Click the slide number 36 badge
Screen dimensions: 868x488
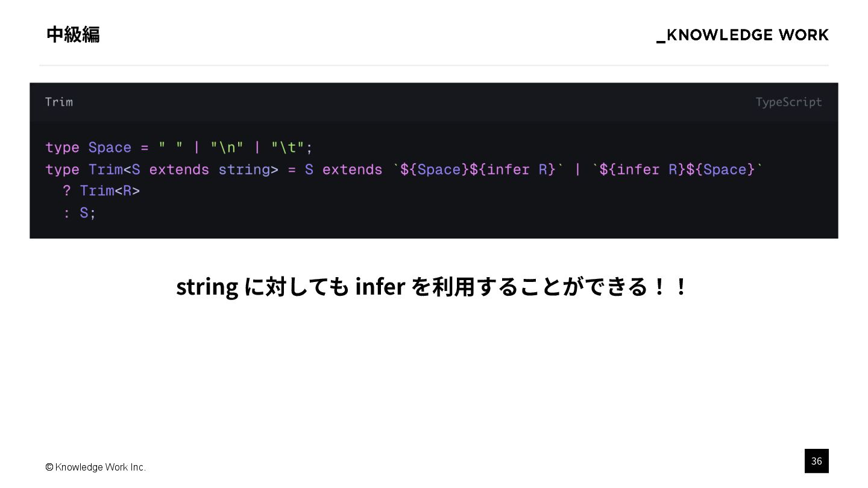pyautogui.click(x=816, y=461)
